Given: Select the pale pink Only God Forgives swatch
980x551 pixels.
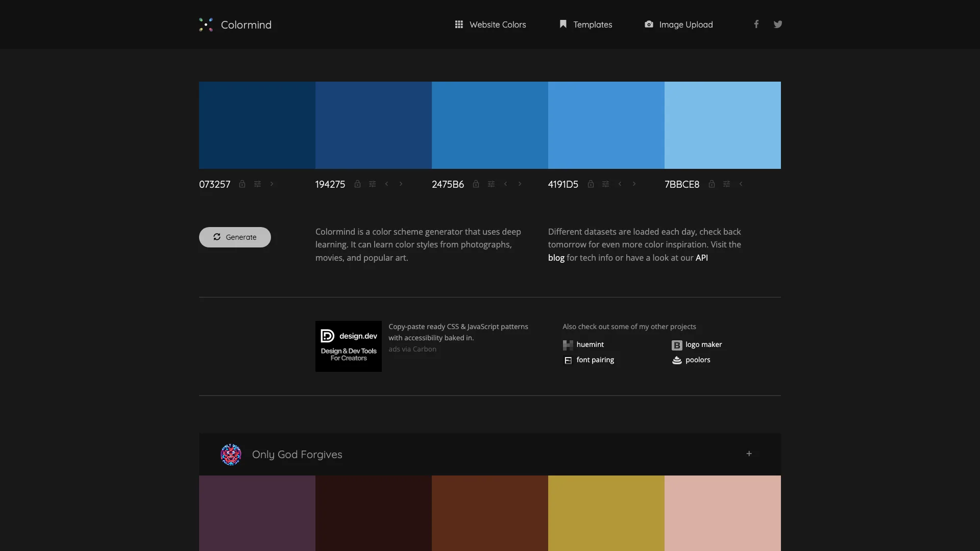Looking at the screenshot, I should [x=723, y=513].
